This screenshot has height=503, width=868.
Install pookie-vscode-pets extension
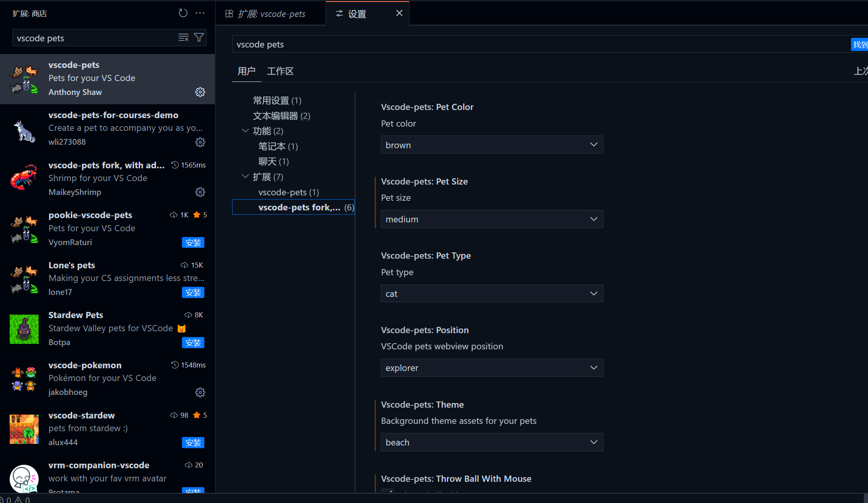point(193,242)
